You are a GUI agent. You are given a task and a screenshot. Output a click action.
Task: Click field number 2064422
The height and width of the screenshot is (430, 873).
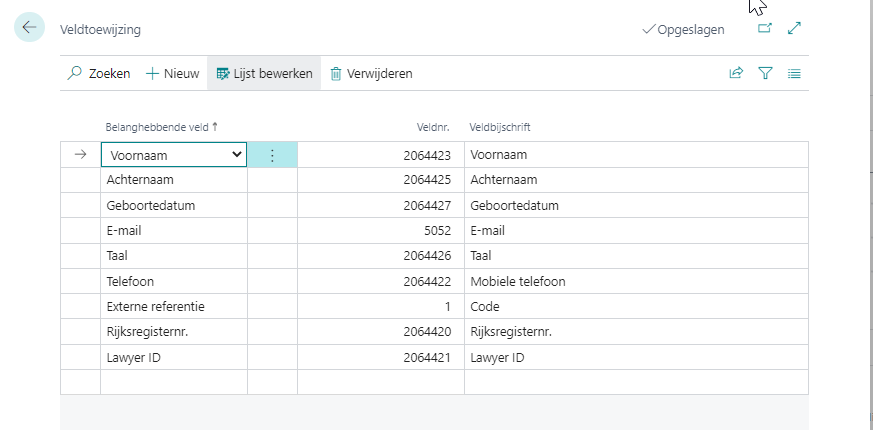[381, 281]
